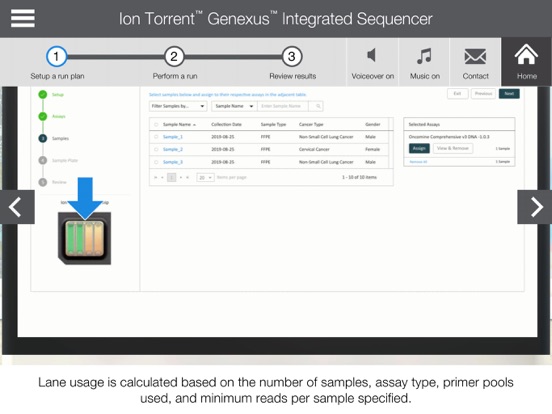Click the sample search magnifier icon
Viewport: 552px width, 414px height.
tap(318, 106)
